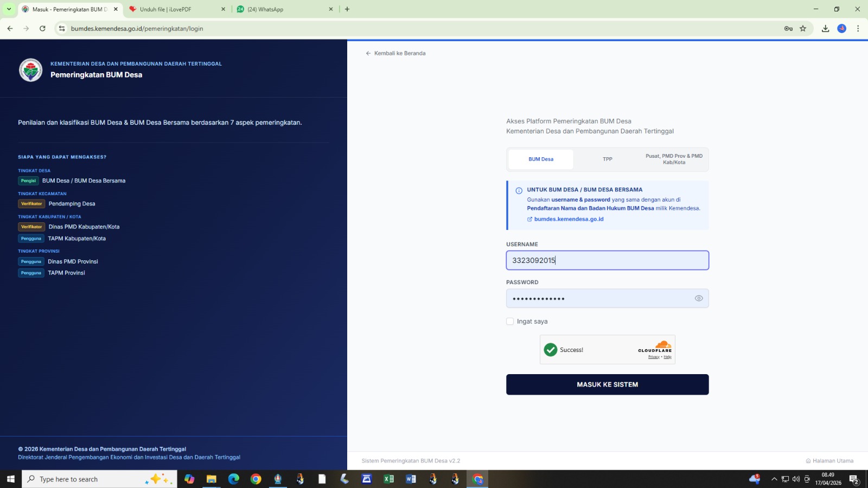Click the browser back arrow

[10, 29]
